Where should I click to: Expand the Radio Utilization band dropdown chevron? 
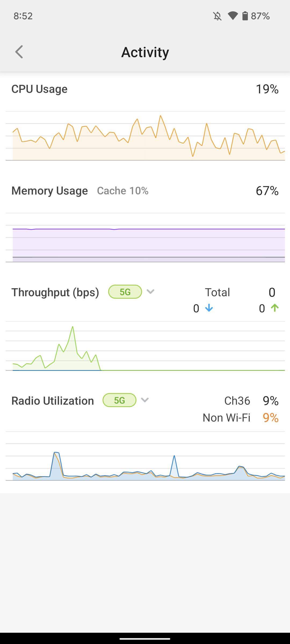(x=145, y=400)
